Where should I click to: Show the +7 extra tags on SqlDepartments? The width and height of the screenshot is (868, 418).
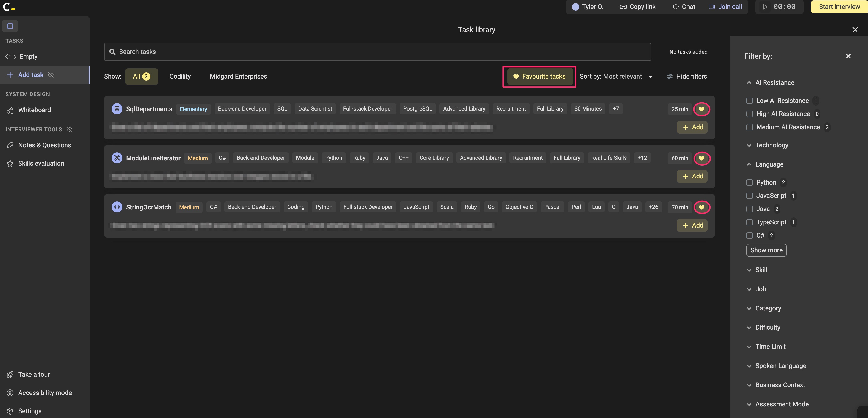pyautogui.click(x=616, y=109)
